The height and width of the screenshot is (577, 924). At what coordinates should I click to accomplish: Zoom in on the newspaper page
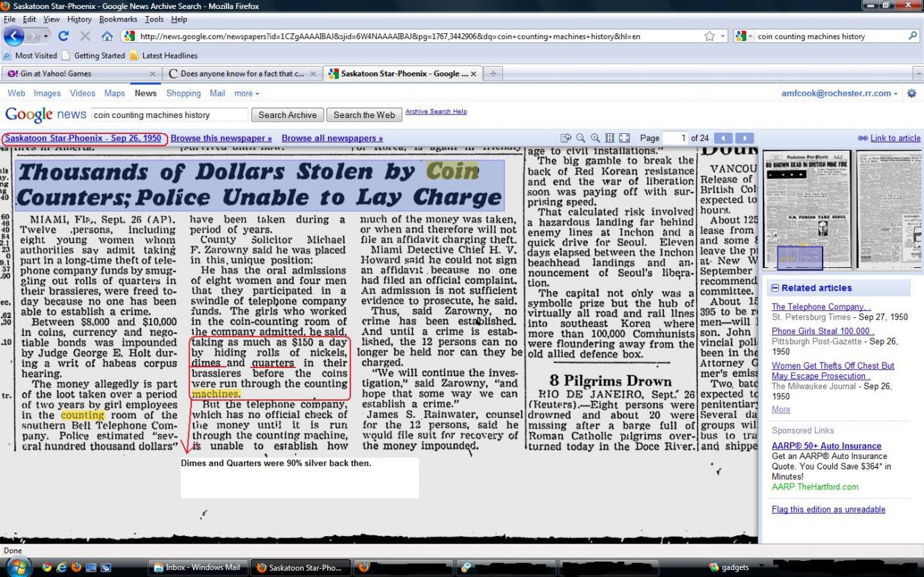coord(595,138)
